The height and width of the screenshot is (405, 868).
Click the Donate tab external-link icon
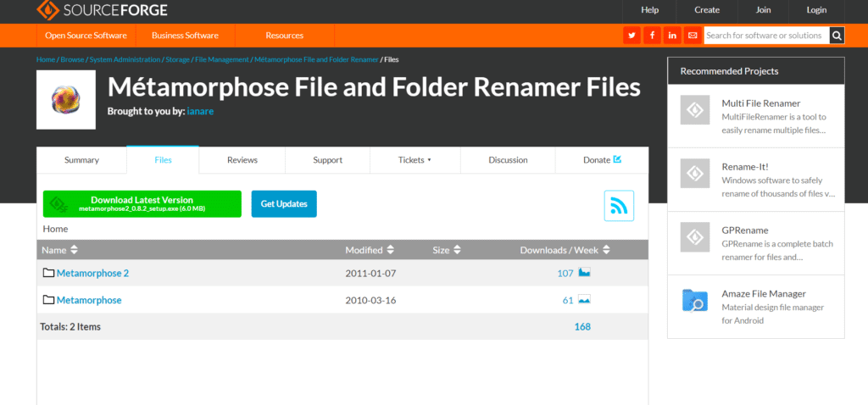[x=617, y=159]
